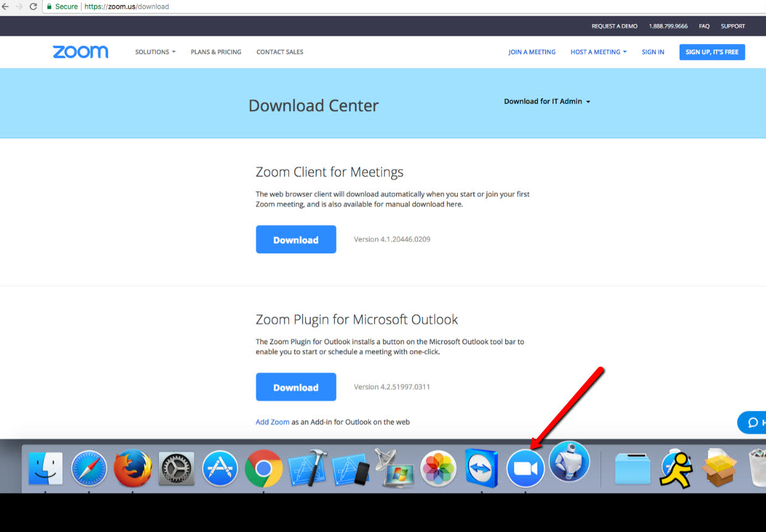Open TeamViewer from the Dock
The height and width of the screenshot is (532, 766).
click(482, 468)
